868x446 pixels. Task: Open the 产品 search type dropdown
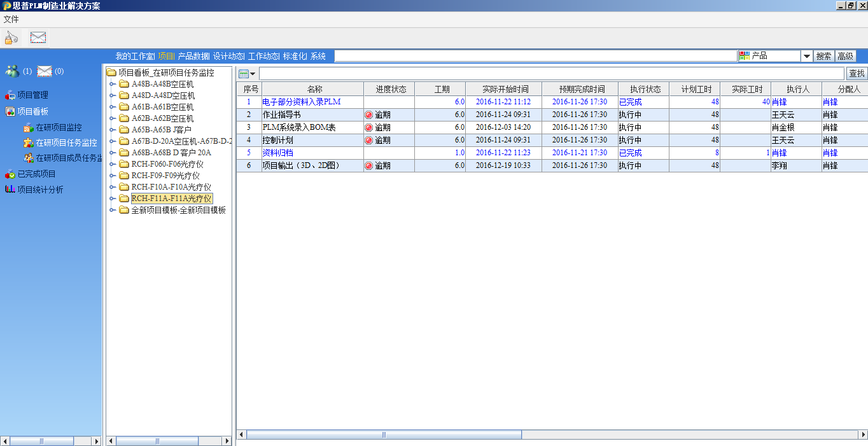[806, 56]
